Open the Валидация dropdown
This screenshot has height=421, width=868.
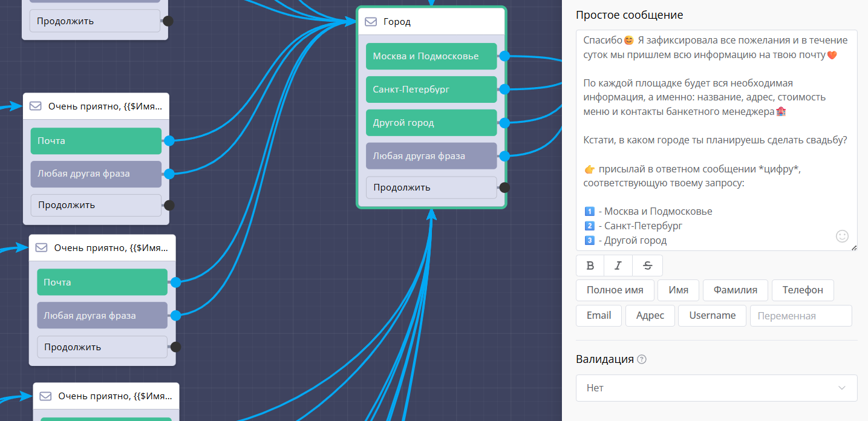coord(716,388)
